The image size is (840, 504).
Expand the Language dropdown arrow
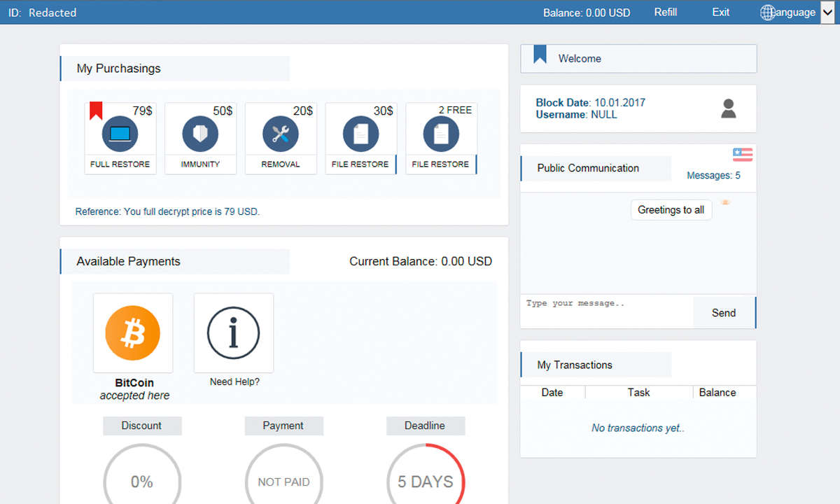[827, 13]
